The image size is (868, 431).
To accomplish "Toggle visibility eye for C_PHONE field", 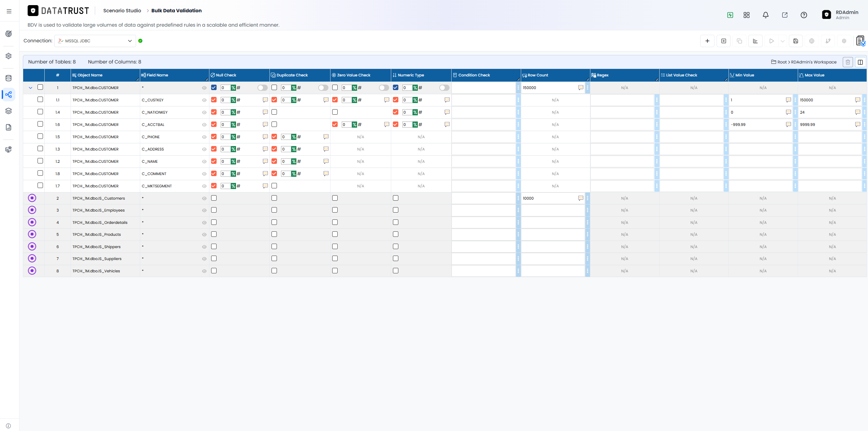I will (204, 137).
